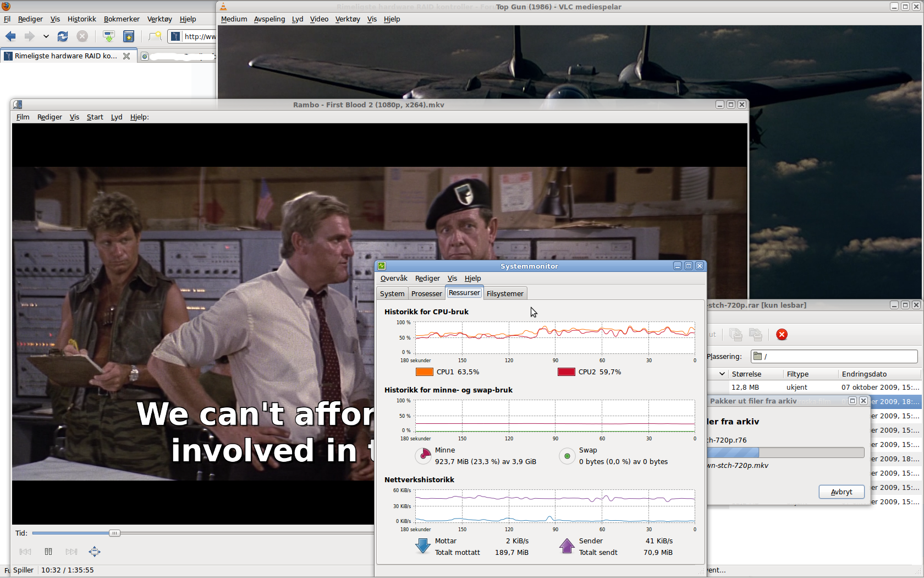
Task: Click the VLC cone icon in title bar
Action: (223, 7)
